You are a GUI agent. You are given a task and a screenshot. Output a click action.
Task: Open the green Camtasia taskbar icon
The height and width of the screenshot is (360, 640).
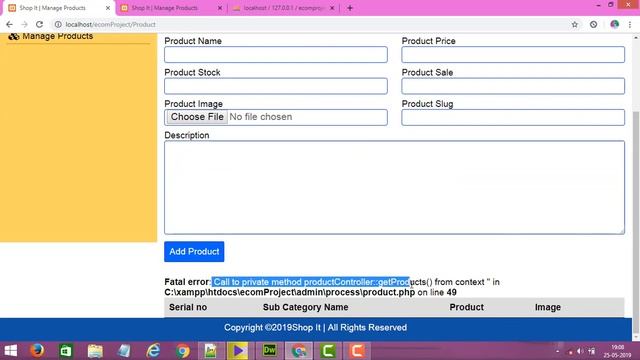(328, 351)
